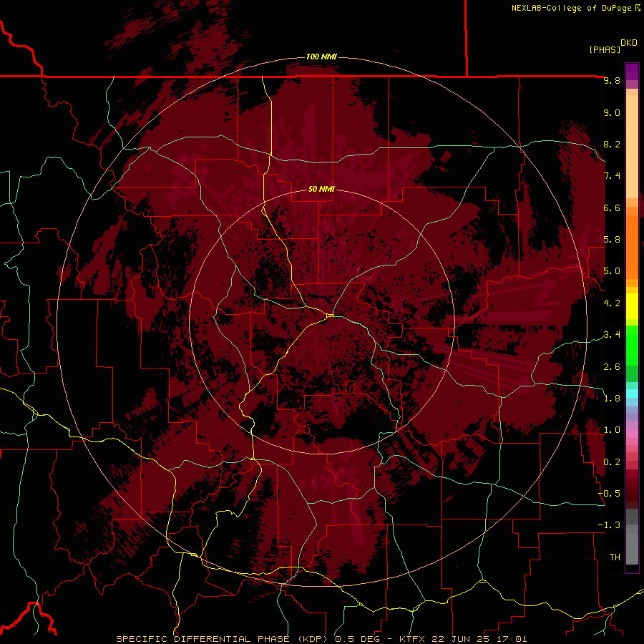Click the 8.2 value on the color scale
This screenshot has width=644, height=644.
[612, 144]
